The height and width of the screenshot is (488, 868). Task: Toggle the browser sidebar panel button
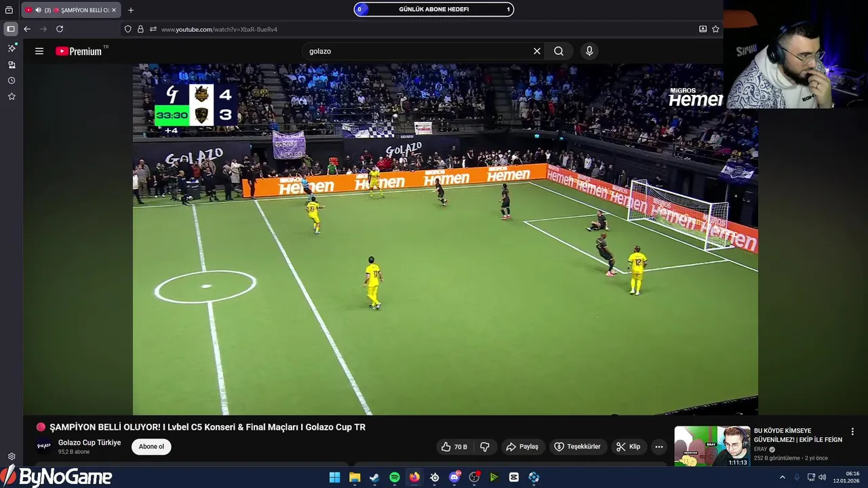[x=10, y=29]
